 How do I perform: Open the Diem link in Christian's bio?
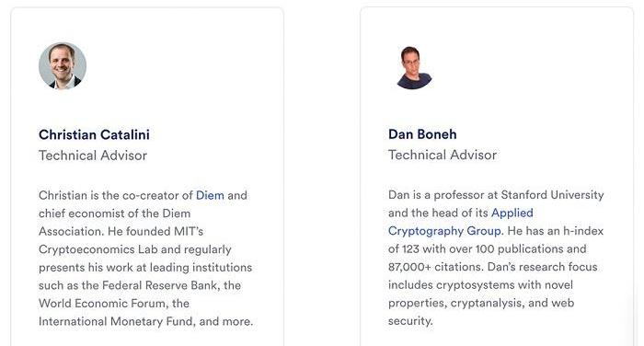click(x=210, y=195)
